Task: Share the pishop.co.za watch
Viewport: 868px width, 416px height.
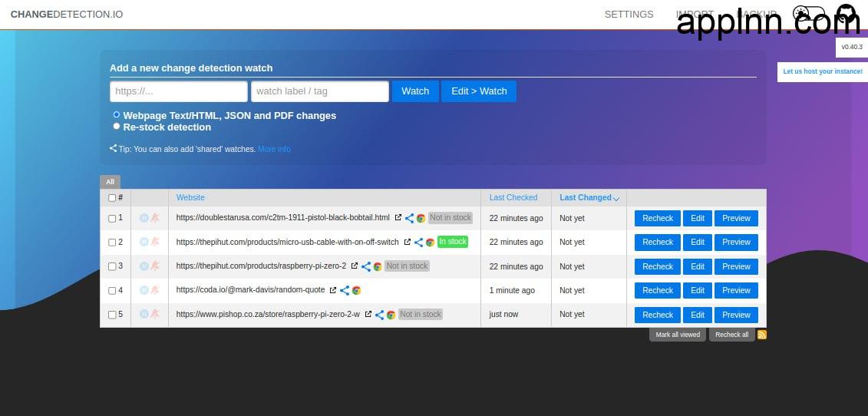Action: (380, 315)
